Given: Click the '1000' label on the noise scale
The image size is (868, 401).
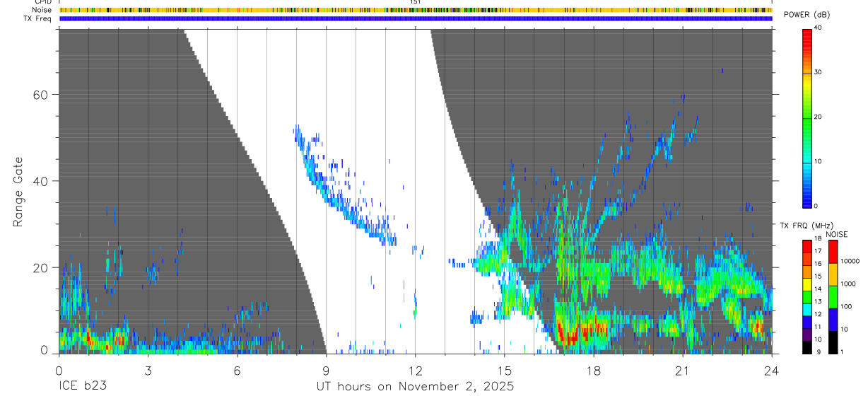Looking at the screenshot, I should point(848,284).
